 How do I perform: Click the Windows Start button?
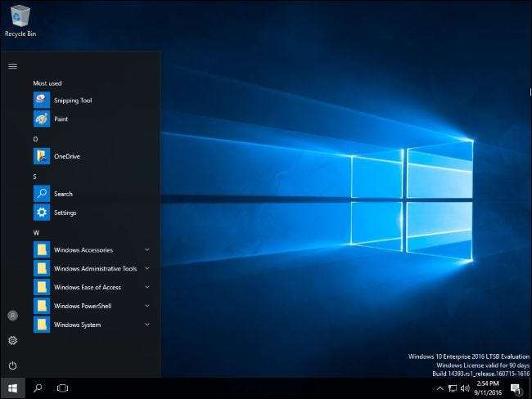[x=12, y=388]
